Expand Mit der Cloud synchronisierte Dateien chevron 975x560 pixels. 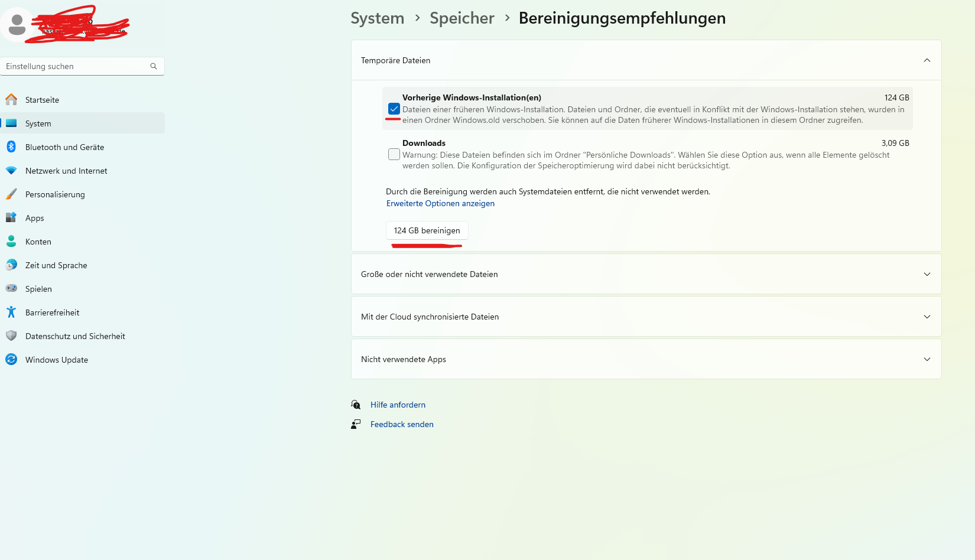tap(927, 317)
